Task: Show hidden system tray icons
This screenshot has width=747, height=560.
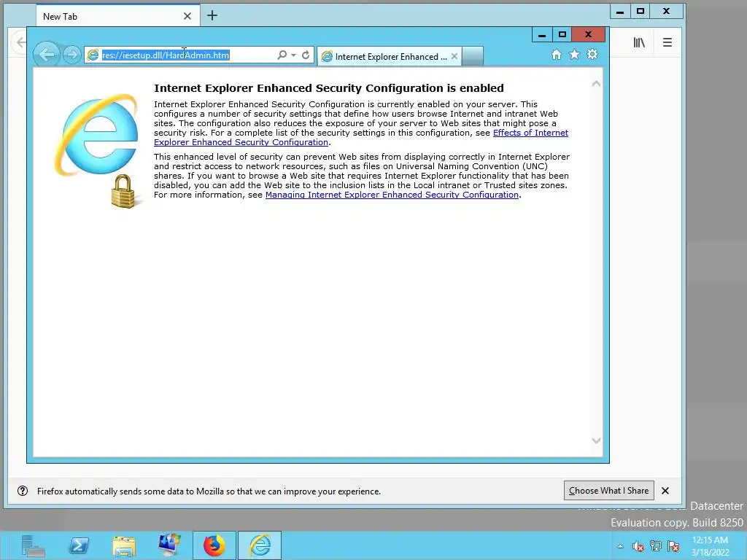Action: [x=620, y=546]
